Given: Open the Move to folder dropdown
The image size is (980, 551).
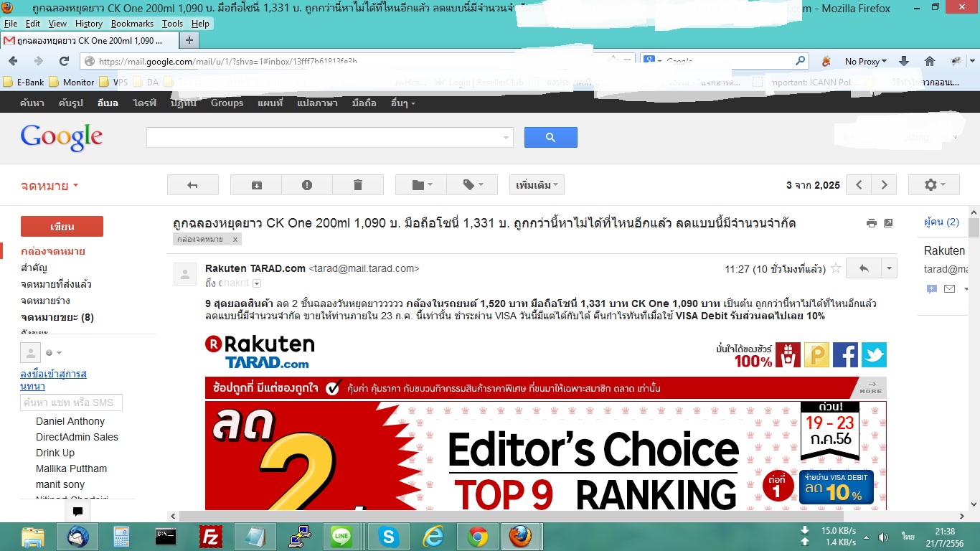Looking at the screenshot, I should pos(421,185).
